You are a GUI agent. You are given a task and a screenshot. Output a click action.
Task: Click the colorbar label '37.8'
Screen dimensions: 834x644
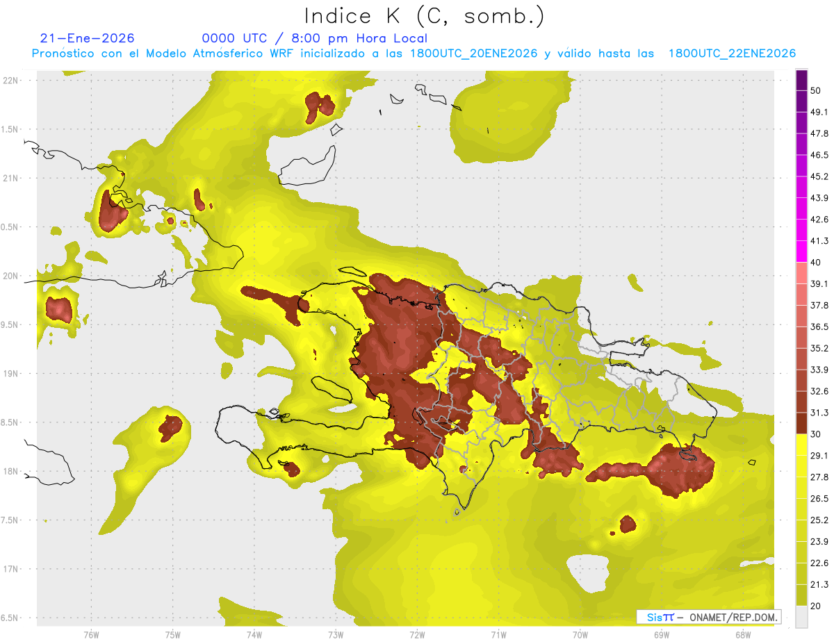(819, 305)
